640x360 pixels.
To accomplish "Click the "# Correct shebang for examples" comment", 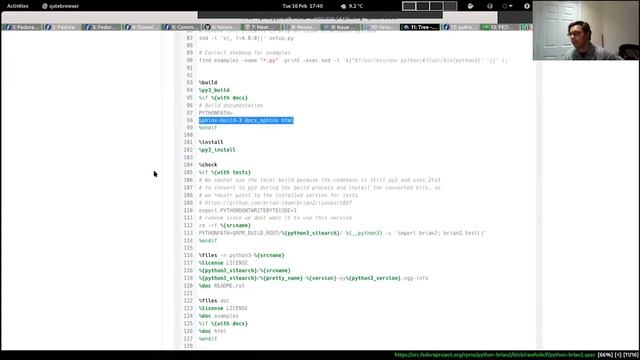I will click(x=245, y=53).
